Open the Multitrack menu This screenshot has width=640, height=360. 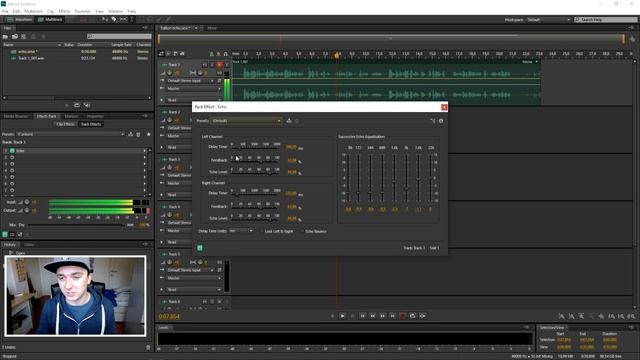[33, 11]
